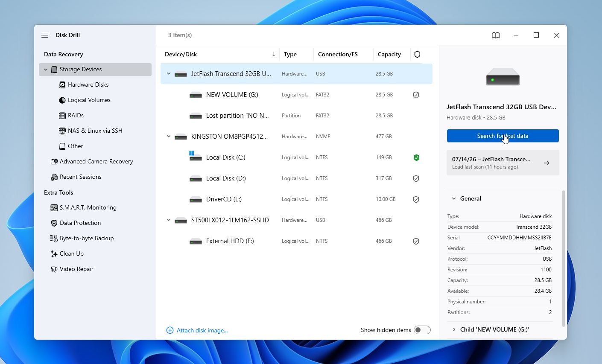The height and width of the screenshot is (364, 602).
Task: Select Hardware Disks in the sidebar
Action: [88, 84]
